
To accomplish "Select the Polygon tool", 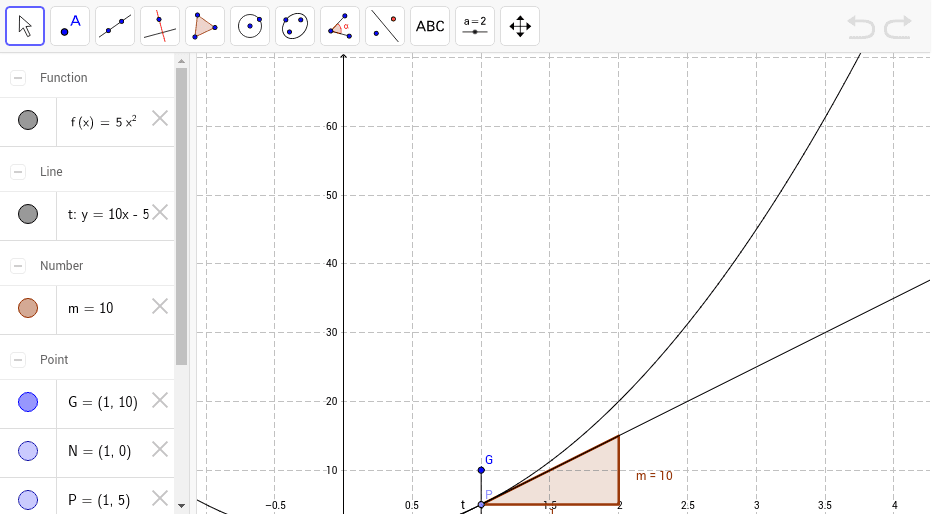I will [205, 26].
